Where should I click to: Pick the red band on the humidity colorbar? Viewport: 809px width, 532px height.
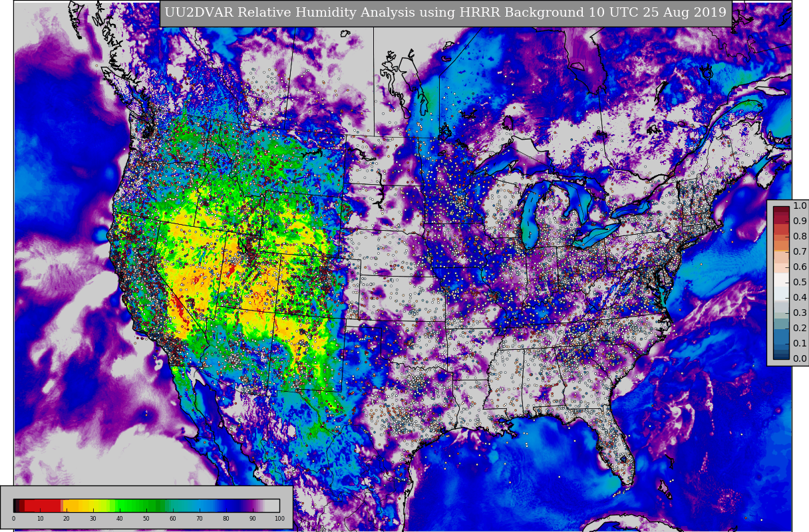(42, 505)
